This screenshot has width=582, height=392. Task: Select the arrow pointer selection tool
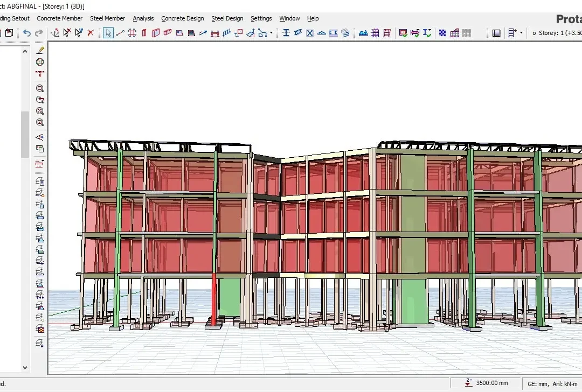click(x=108, y=33)
